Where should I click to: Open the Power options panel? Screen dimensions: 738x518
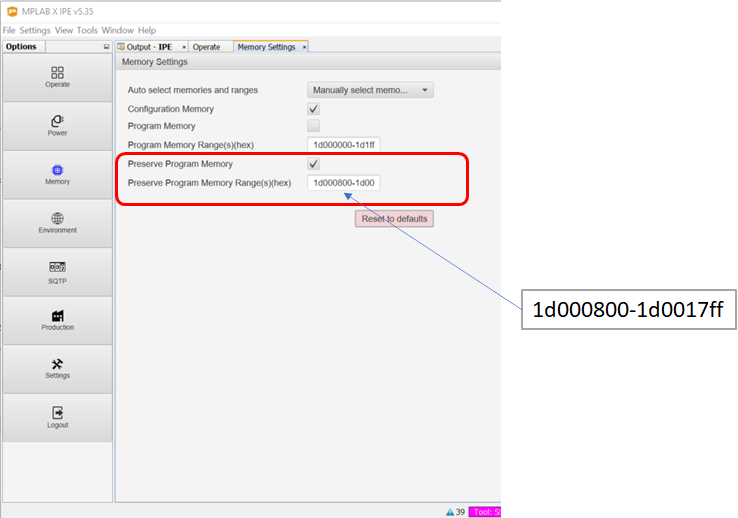coord(57,126)
